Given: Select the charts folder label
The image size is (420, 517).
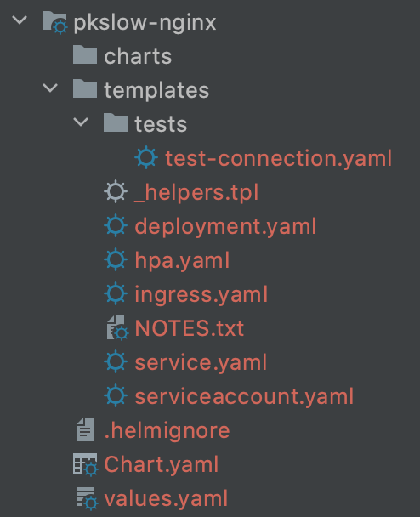Looking at the screenshot, I should pos(138,56).
